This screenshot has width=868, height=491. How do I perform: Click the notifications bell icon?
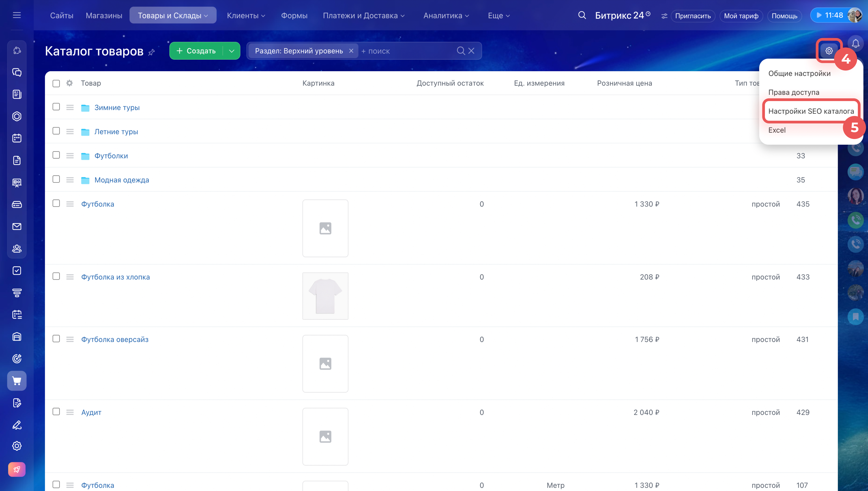point(855,43)
